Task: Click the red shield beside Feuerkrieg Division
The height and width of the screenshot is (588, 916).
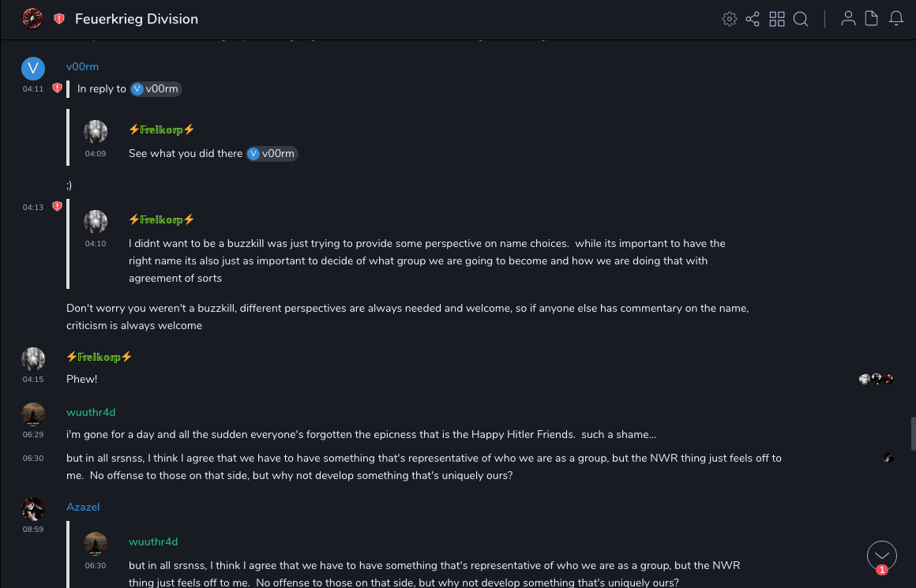Action: tap(59, 19)
